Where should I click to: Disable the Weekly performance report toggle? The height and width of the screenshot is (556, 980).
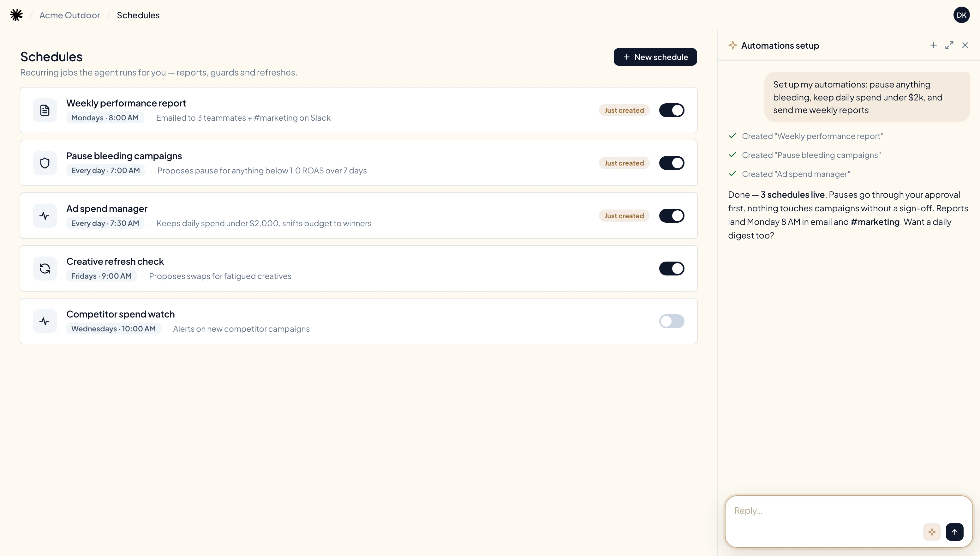pos(672,110)
